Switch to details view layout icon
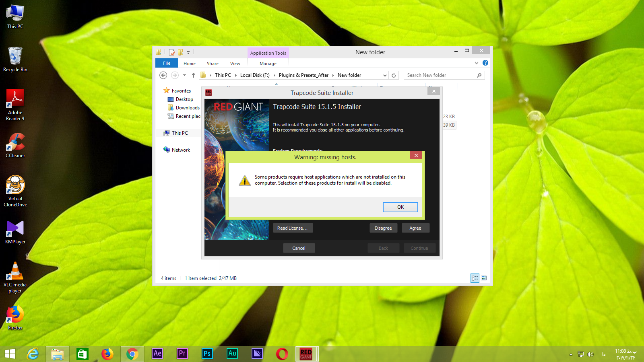 coord(475,278)
